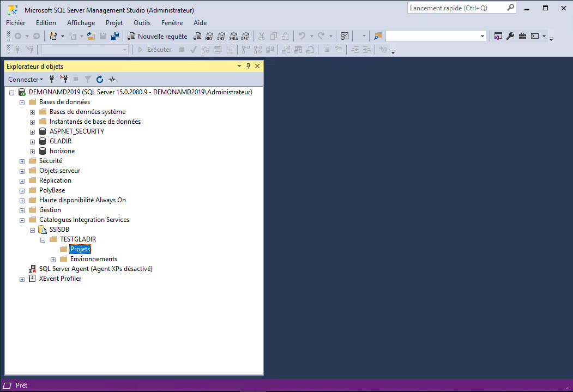
Task: Click the Save All toolbar icon
Action: point(115,37)
